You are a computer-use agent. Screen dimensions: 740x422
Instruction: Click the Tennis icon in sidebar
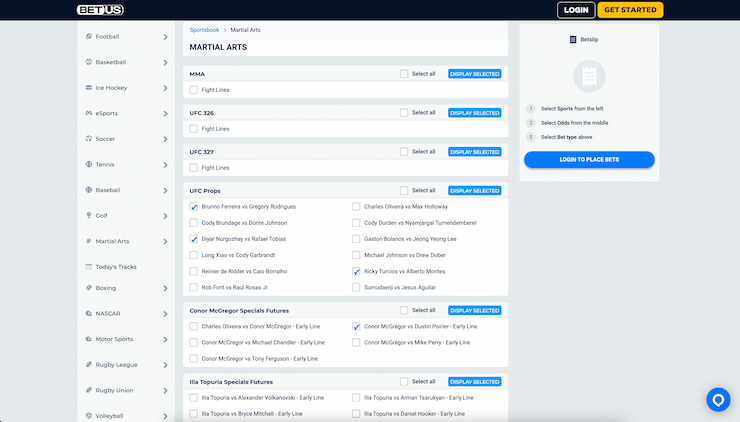[x=89, y=164]
